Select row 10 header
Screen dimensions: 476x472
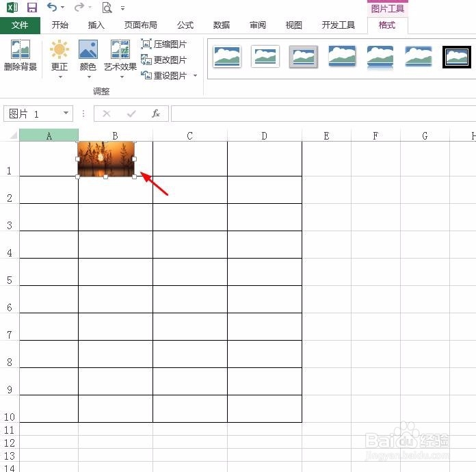click(10, 409)
